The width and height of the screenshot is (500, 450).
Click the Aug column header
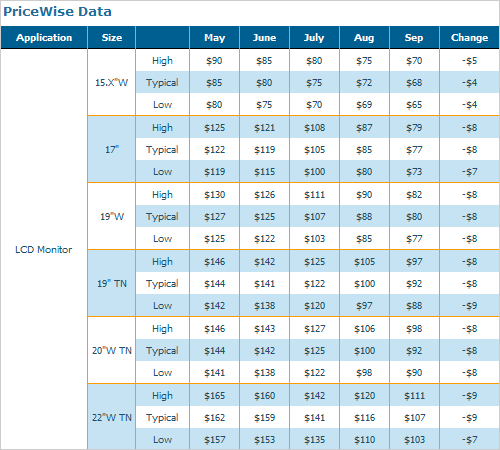364,37
